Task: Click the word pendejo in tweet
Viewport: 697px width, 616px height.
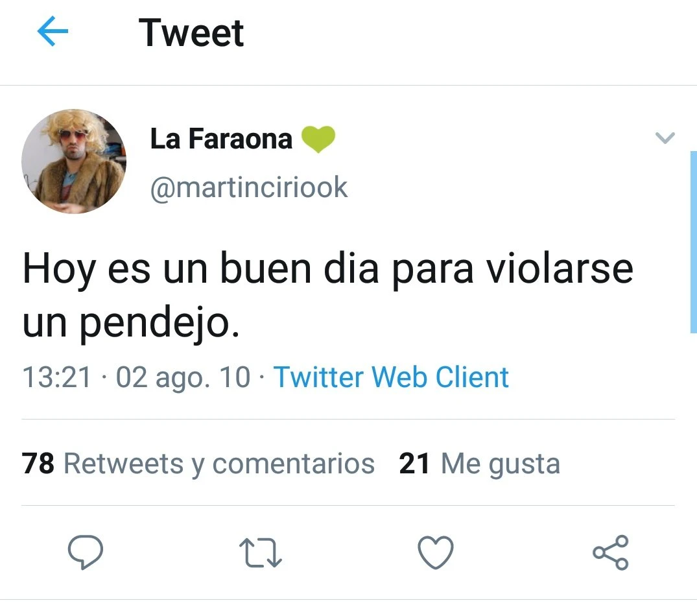Action: pyautogui.click(x=159, y=323)
